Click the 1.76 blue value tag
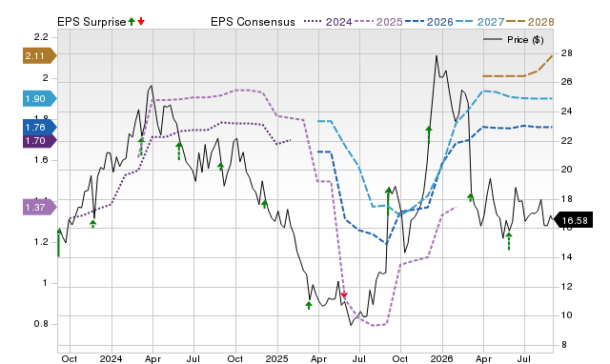Image resolution: width=610 pixels, height=364 pixels. pos(40,127)
